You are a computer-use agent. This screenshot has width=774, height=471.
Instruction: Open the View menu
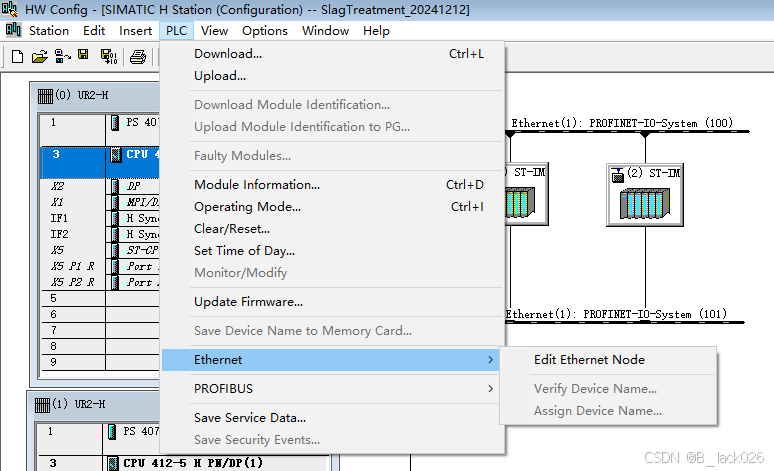tap(214, 31)
